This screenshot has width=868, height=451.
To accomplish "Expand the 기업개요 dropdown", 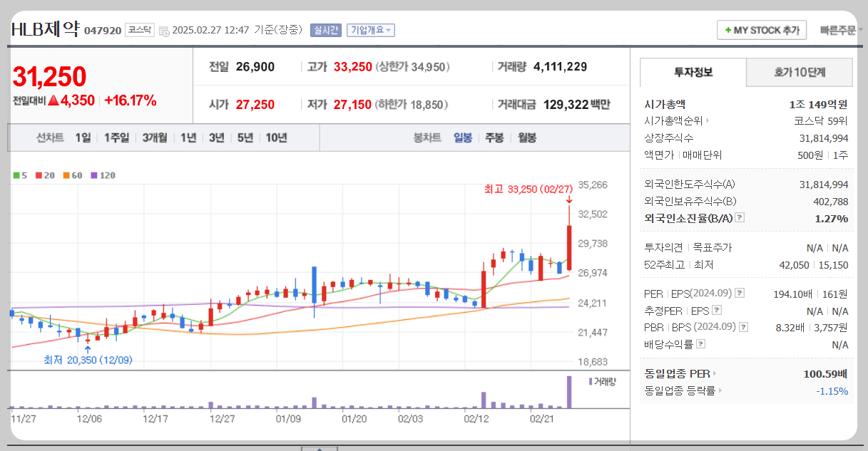I will [371, 30].
